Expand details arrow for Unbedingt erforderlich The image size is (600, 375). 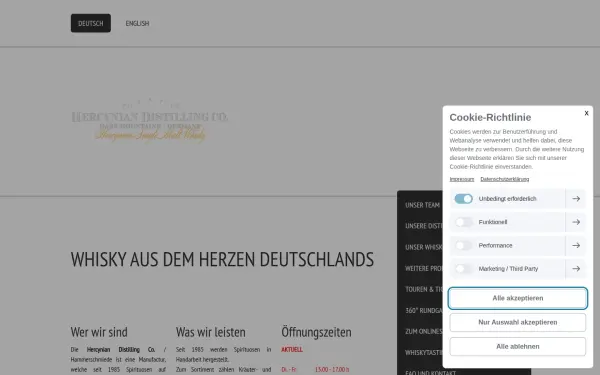tap(576, 199)
